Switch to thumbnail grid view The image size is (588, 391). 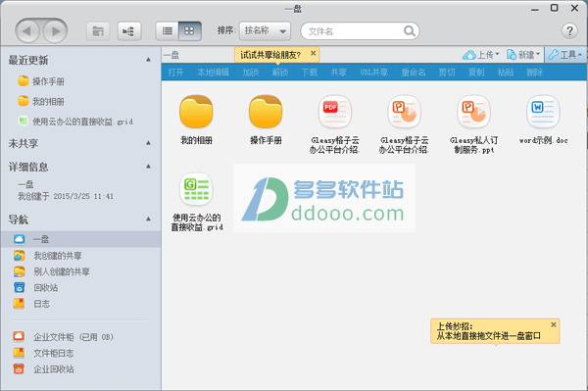click(x=189, y=31)
